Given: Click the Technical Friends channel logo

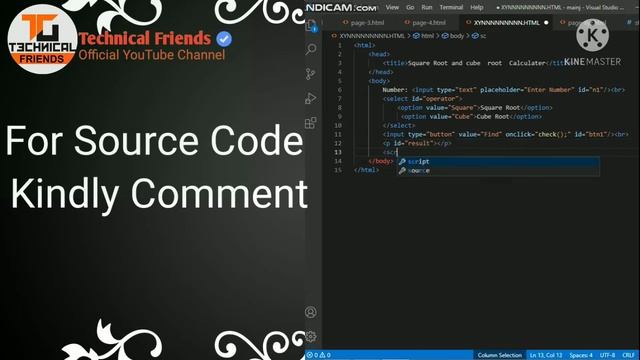Looking at the screenshot, I should click(42, 40).
